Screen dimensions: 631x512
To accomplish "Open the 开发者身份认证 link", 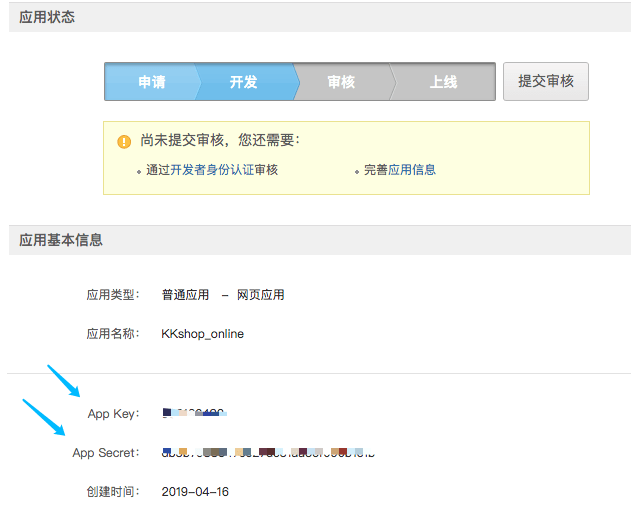I will [206, 170].
